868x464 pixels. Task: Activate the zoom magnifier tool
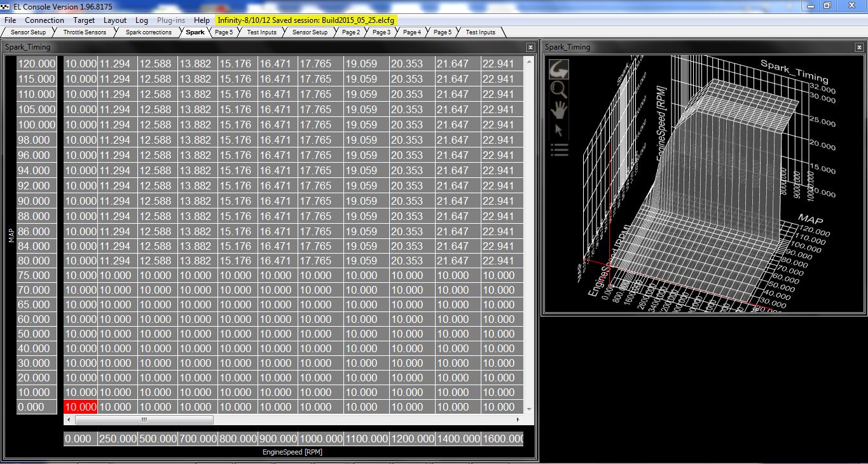point(559,90)
